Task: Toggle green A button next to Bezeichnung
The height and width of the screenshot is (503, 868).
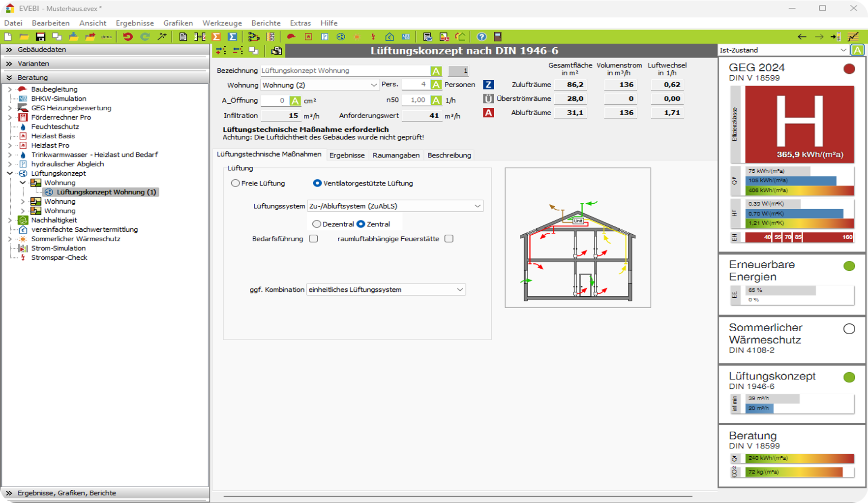Action: tap(436, 71)
